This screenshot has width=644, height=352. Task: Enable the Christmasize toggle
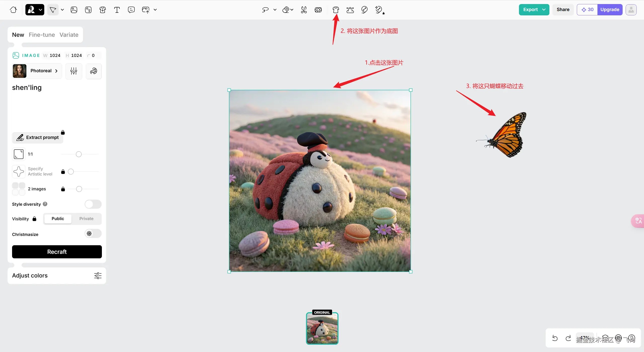[x=93, y=234]
